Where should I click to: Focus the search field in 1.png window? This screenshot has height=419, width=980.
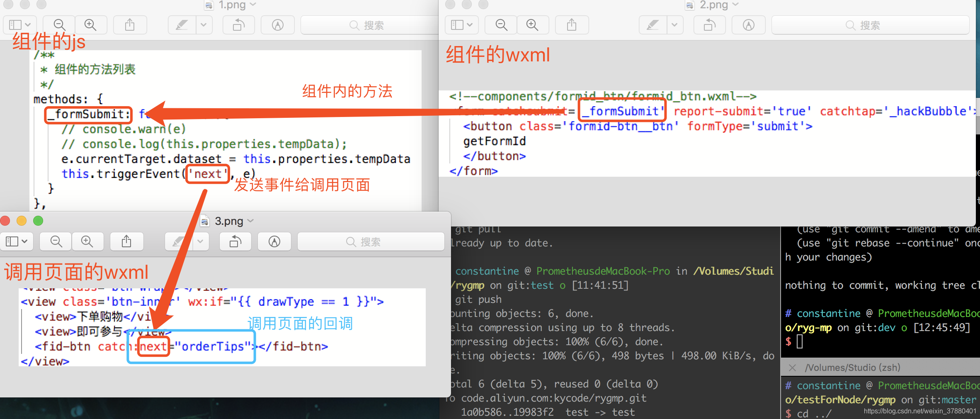[369, 25]
